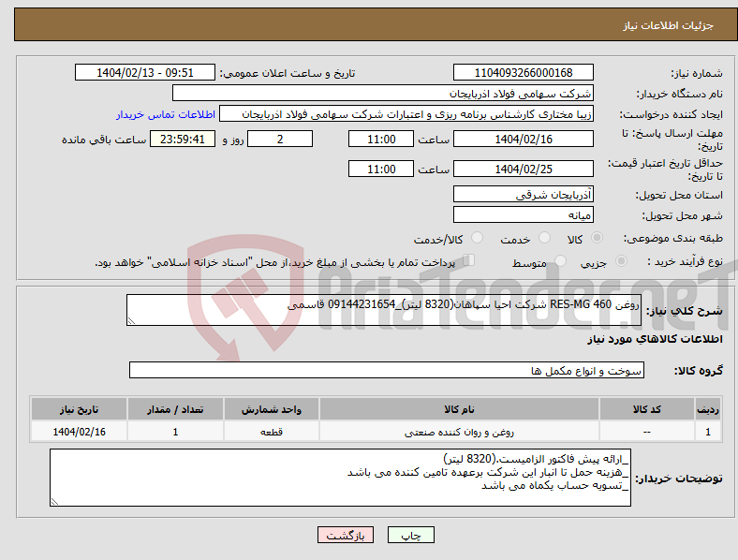Click the table date cell 1404/02/16
The width and height of the screenshot is (738, 560).
pyautogui.click(x=79, y=432)
